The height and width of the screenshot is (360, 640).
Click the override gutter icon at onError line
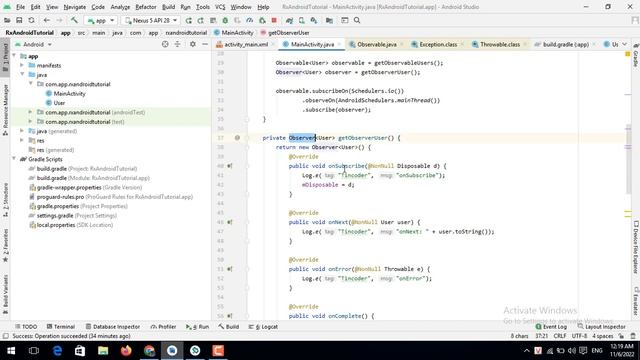(230, 269)
